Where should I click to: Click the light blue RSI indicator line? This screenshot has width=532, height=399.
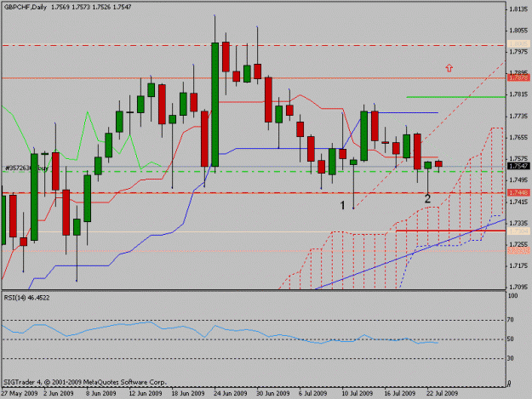(220, 334)
